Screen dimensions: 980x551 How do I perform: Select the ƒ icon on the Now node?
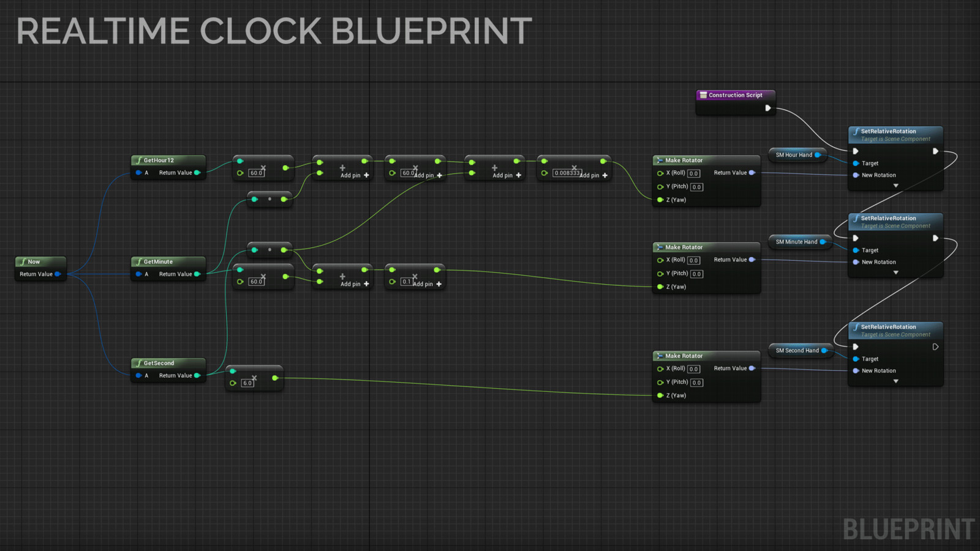[x=24, y=261]
